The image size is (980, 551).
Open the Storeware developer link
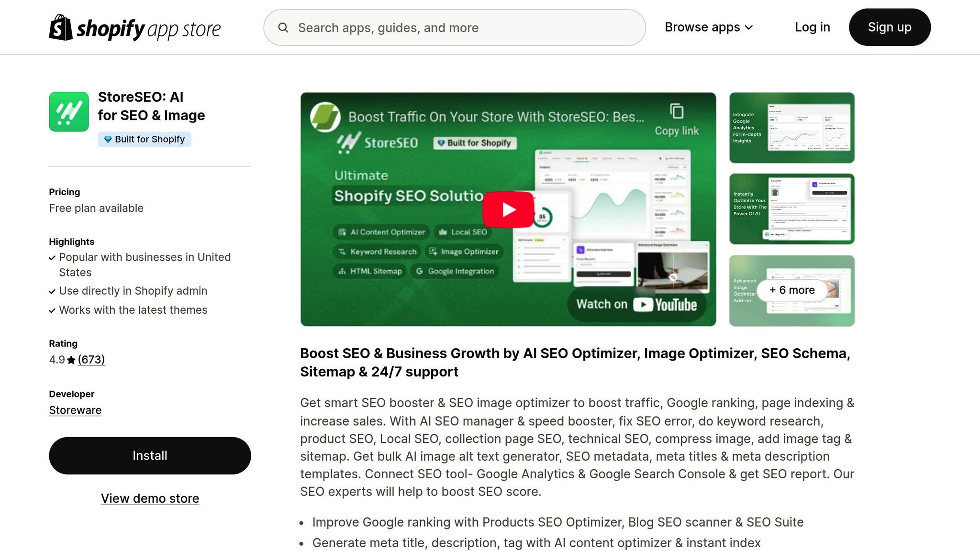75,410
